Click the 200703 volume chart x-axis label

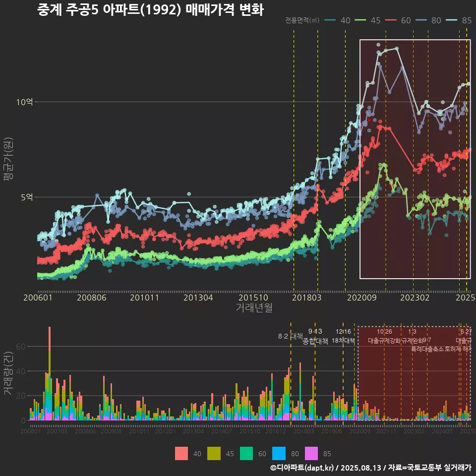click(x=57, y=431)
